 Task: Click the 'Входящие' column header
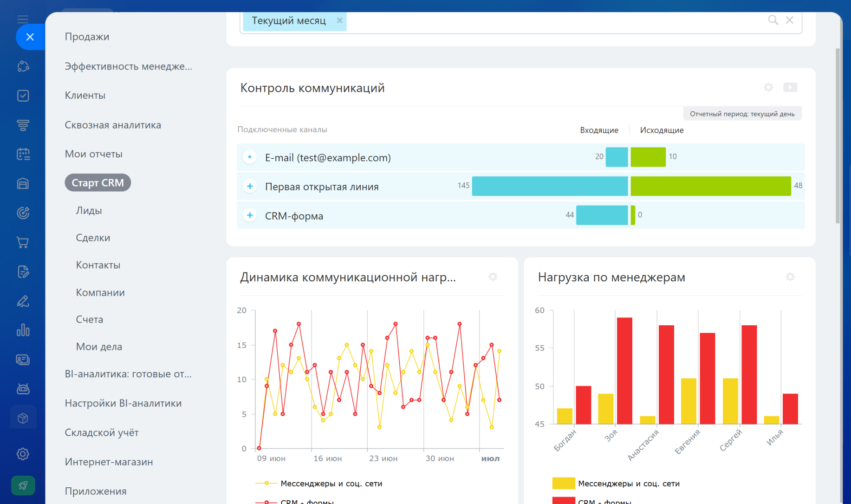(599, 130)
